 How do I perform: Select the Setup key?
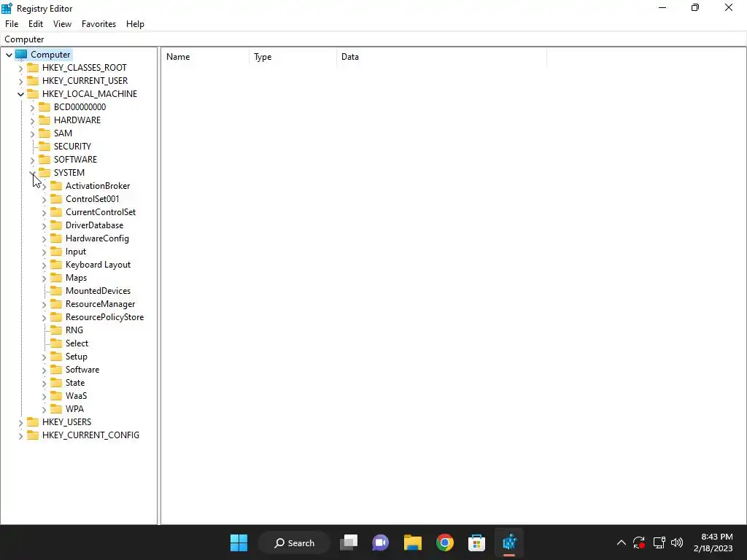click(76, 357)
